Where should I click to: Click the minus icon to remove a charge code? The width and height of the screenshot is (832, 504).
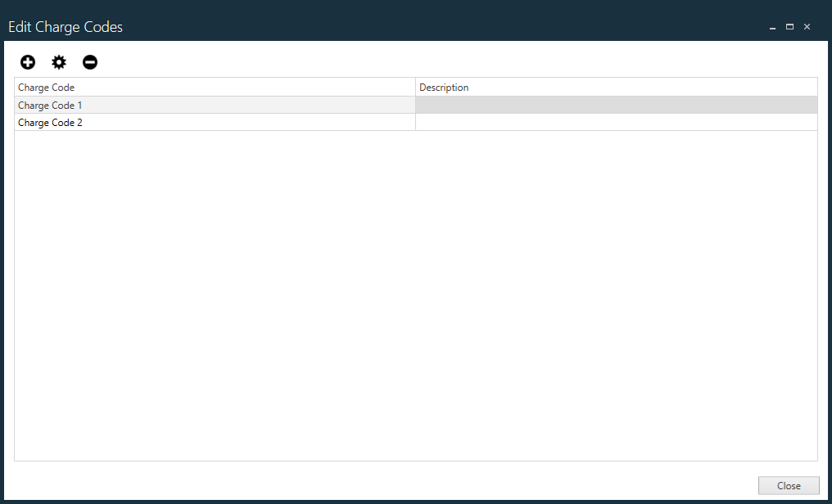pos(90,62)
